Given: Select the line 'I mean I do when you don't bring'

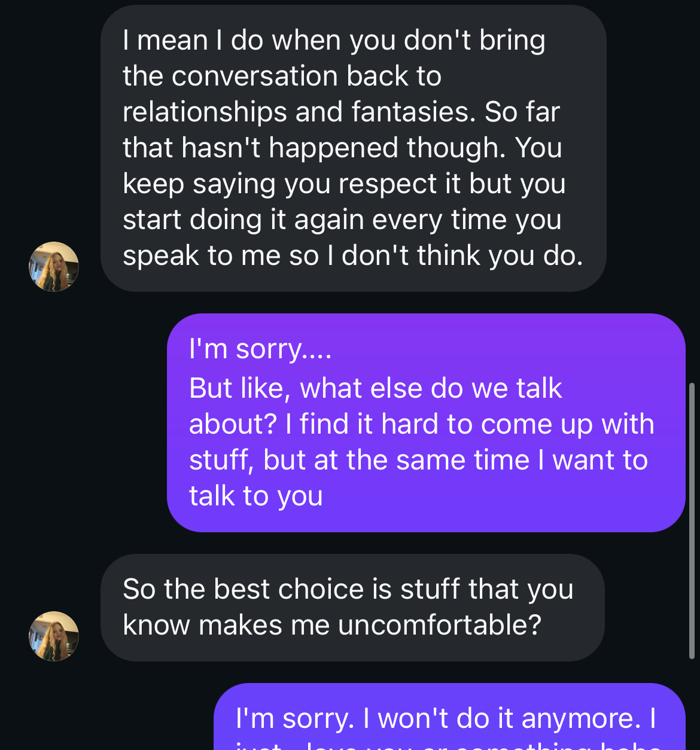Looking at the screenshot, I should [x=334, y=40].
